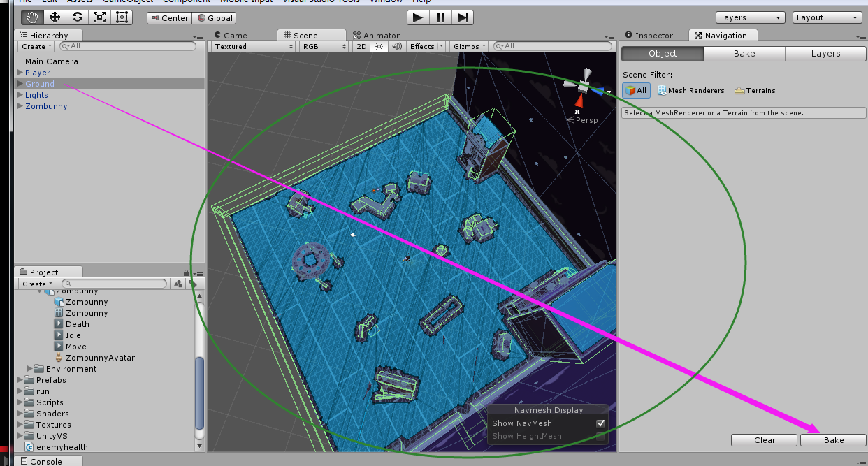Click the Bake button
The height and width of the screenshot is (466, 868).
coord(833,440)
